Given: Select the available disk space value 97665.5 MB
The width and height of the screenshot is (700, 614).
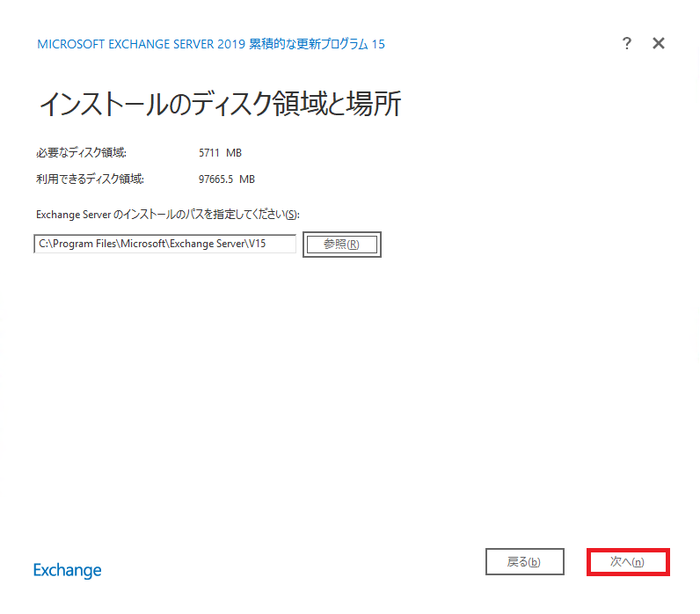Looking at the screenshot, I should tap(227, 179).
